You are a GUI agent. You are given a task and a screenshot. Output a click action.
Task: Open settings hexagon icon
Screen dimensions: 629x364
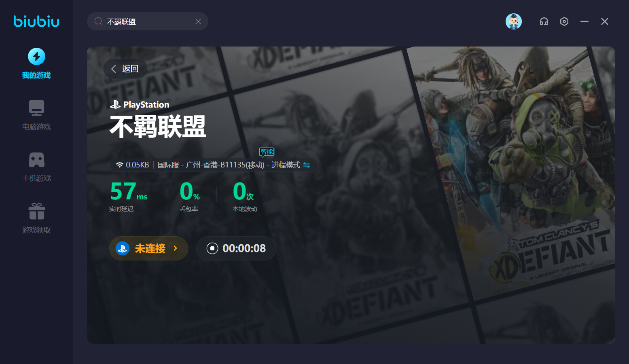[564, 21]
